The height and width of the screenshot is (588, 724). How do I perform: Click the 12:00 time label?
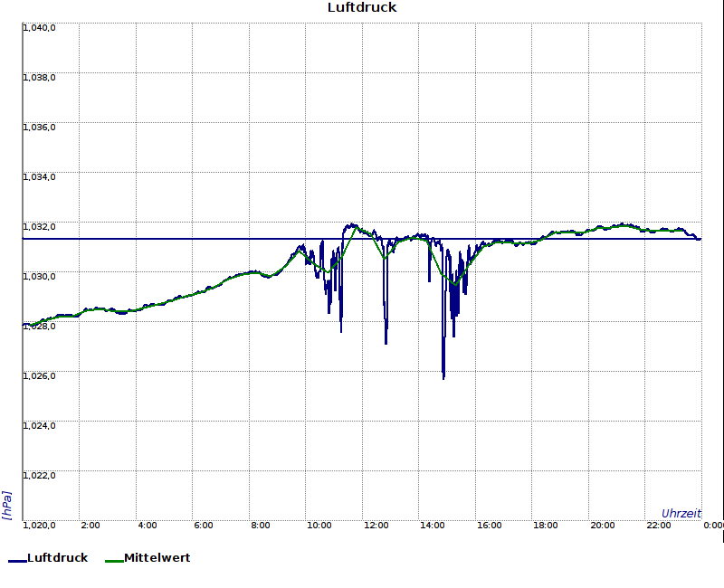(x=376, y=526)
